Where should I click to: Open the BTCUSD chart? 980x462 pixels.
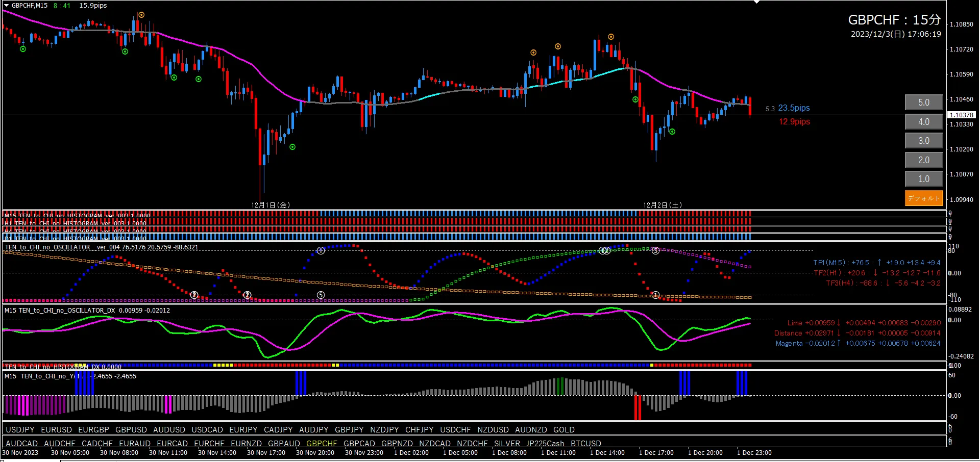586,444
